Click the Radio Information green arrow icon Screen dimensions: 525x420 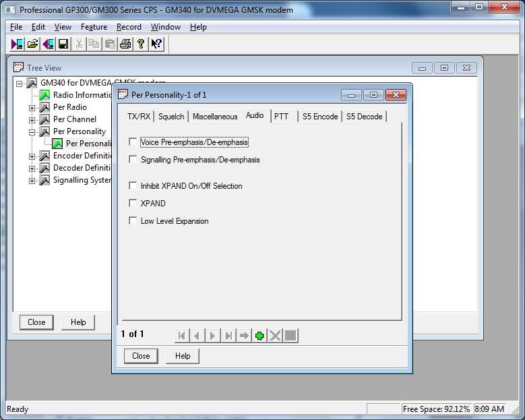(44, 95)
